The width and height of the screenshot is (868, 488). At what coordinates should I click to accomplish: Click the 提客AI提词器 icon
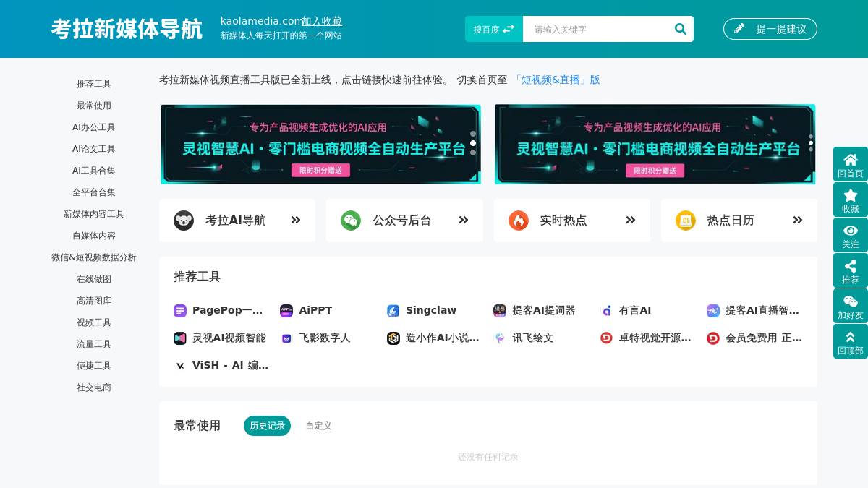coord(500,311)
